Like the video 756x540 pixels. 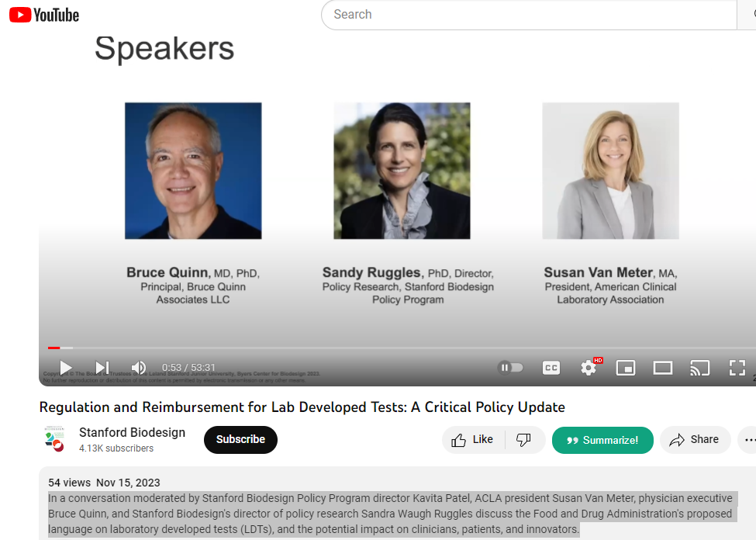(x=473, y=440)
